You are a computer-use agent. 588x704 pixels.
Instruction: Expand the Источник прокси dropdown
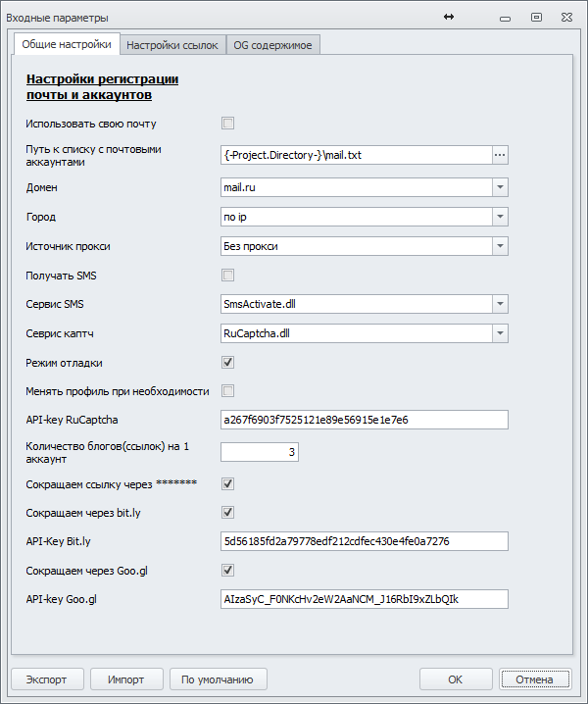coord(500,245)
